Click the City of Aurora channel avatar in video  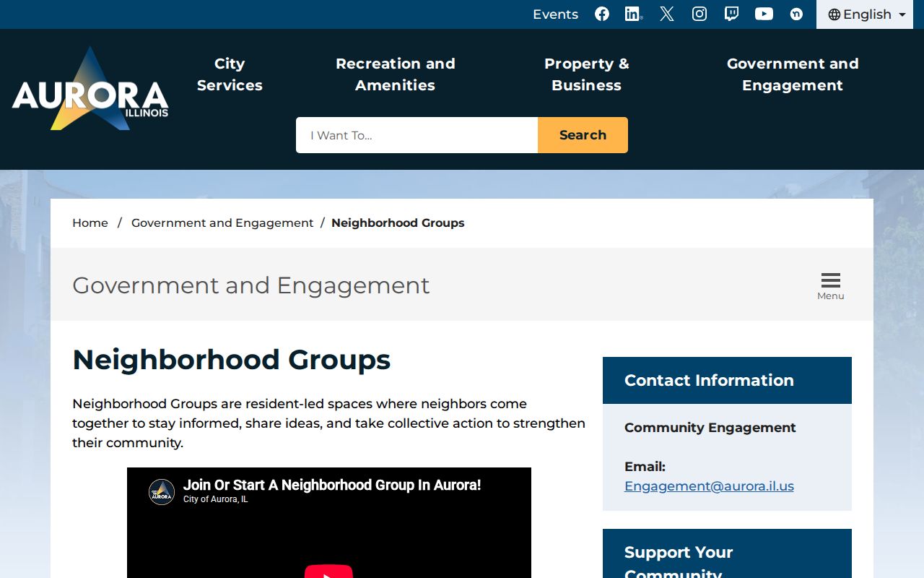tap(162, 492)
